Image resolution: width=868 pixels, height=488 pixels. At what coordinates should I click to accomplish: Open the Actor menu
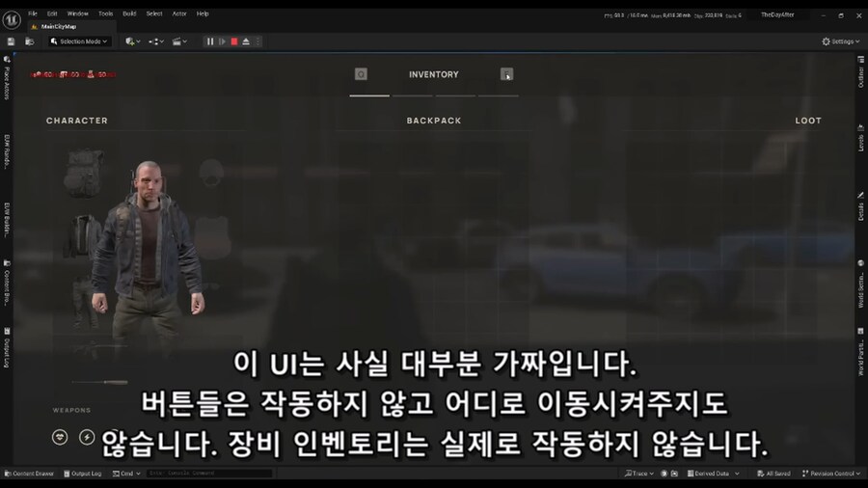coord(179,14)
